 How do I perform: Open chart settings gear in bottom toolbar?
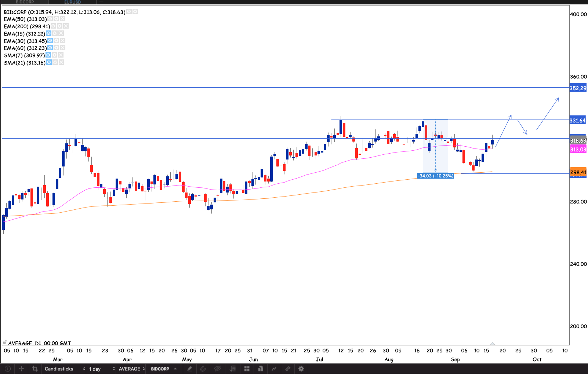(x=301, y=369)
